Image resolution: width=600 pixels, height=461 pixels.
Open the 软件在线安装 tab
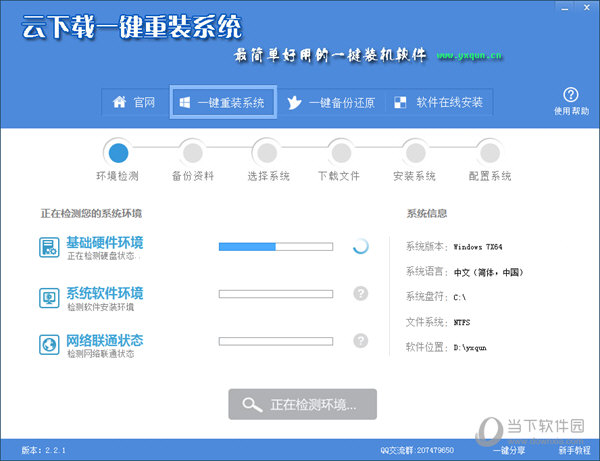439,102
